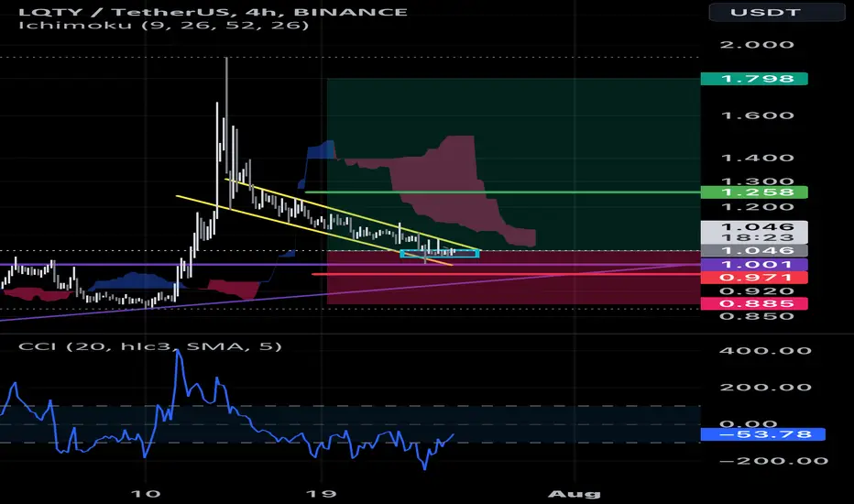Click the -200.00 CCI axis label
Viewport: 854px width, 504px height.
click(773, 461)
